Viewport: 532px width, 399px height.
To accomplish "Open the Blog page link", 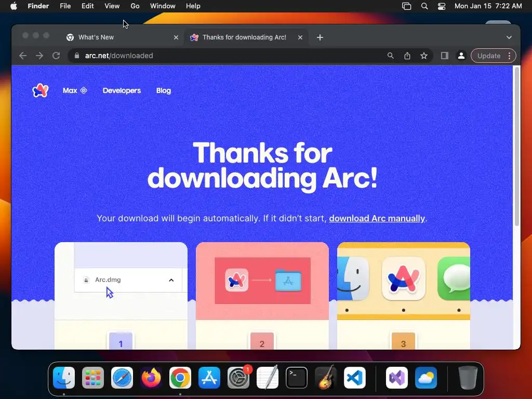I will (x=164, y=90).
